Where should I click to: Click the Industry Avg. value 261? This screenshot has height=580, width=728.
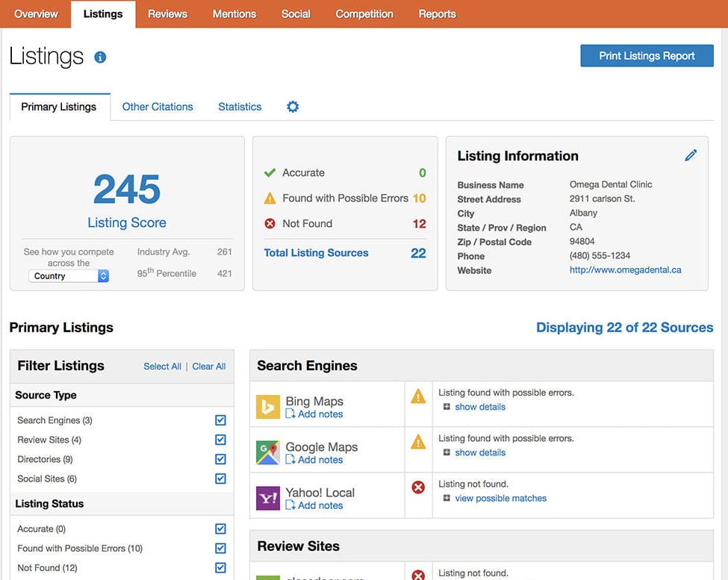tap(224, 252)
